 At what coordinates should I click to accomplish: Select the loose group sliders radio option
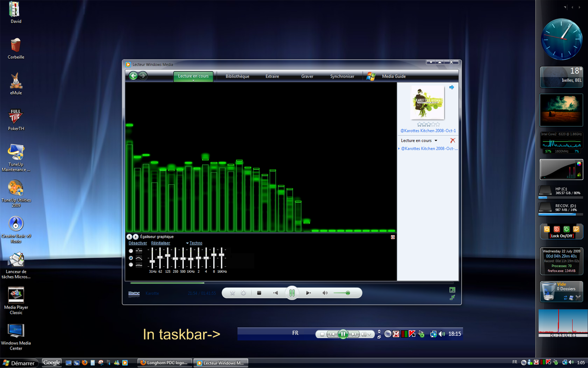click(x=131, y=258)
